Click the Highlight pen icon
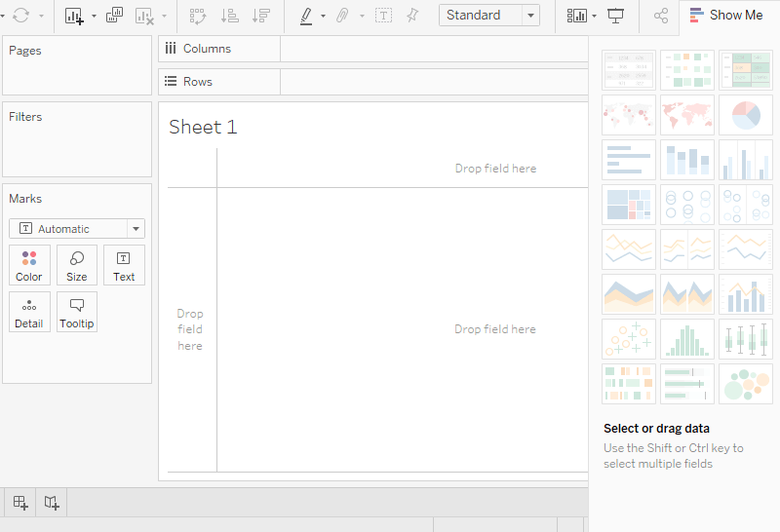Viewport: 780px width, 532px height. (x=306, y=16)
